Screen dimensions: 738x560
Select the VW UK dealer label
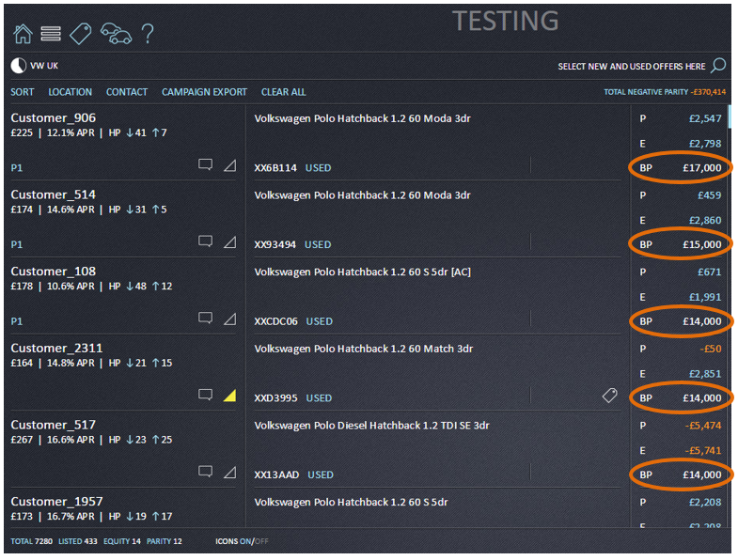(x=44, y=66)
